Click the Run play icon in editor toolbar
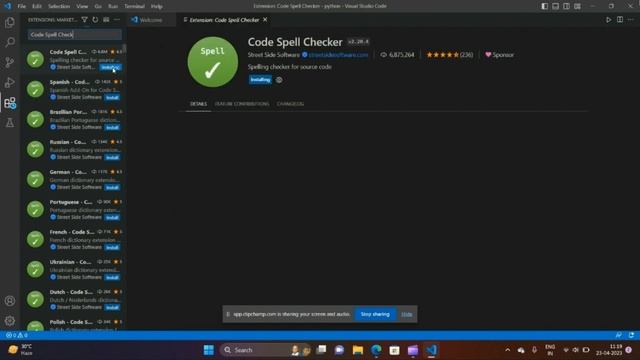Screen dimensions: 640x360 pos(609,20)
